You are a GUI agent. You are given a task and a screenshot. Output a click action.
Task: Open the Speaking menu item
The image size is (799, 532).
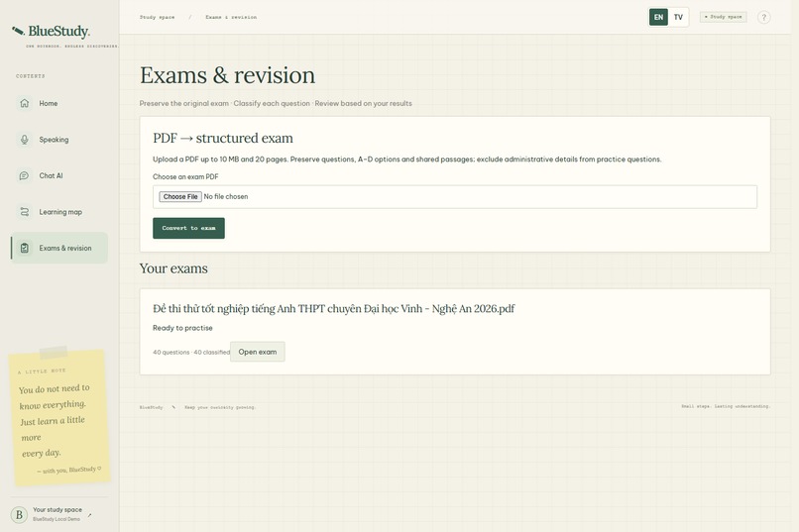click(x=59, y=140)
